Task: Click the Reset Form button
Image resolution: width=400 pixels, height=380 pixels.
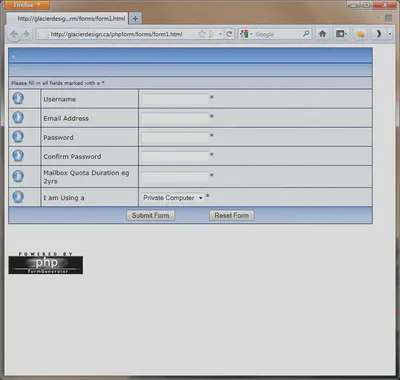Action: pos(232,215)
